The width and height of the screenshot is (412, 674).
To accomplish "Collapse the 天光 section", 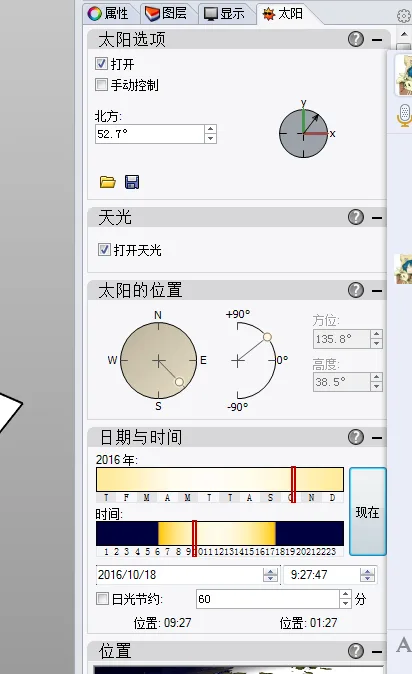I will [377, 218].
